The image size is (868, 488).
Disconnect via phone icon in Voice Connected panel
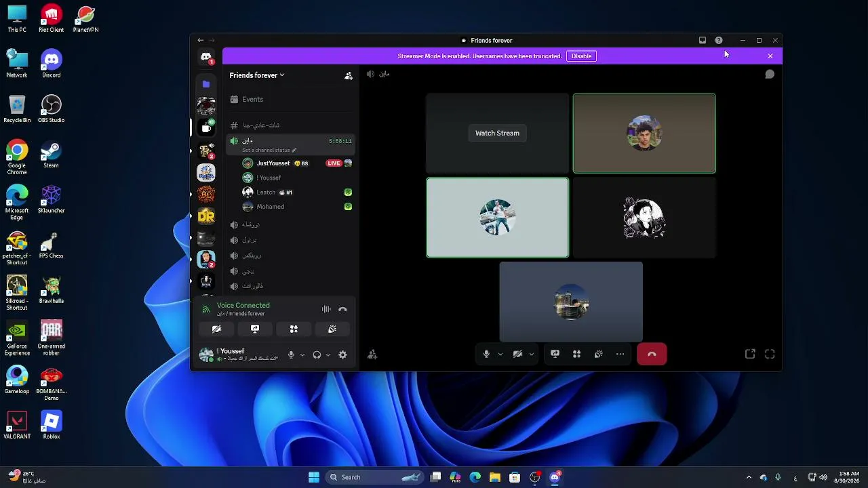pyautogui.click(x=342, y=309)
